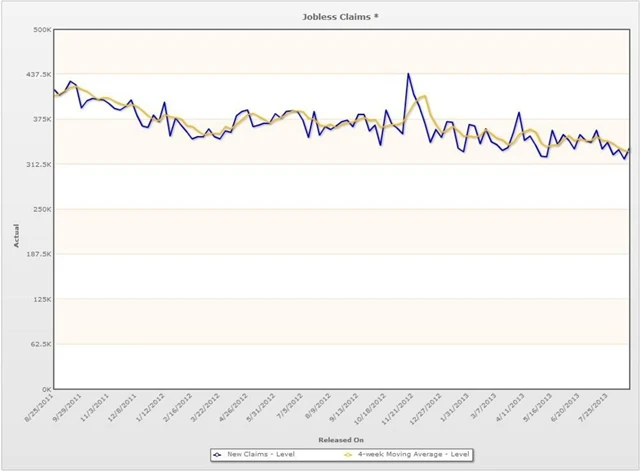This screenshot has width=640, height=471.
Task: Click the 62.5K y-axis label
Action: click(38, 344)
